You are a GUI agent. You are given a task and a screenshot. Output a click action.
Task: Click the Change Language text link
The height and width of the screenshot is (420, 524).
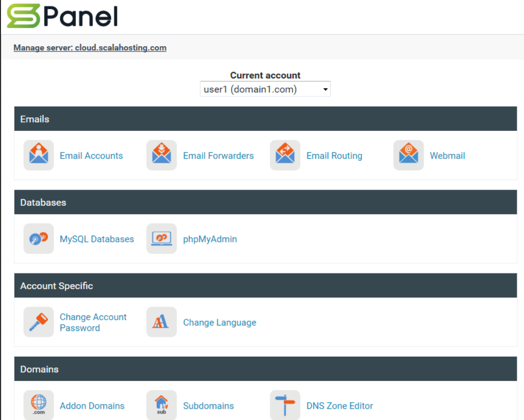point(219,323)
